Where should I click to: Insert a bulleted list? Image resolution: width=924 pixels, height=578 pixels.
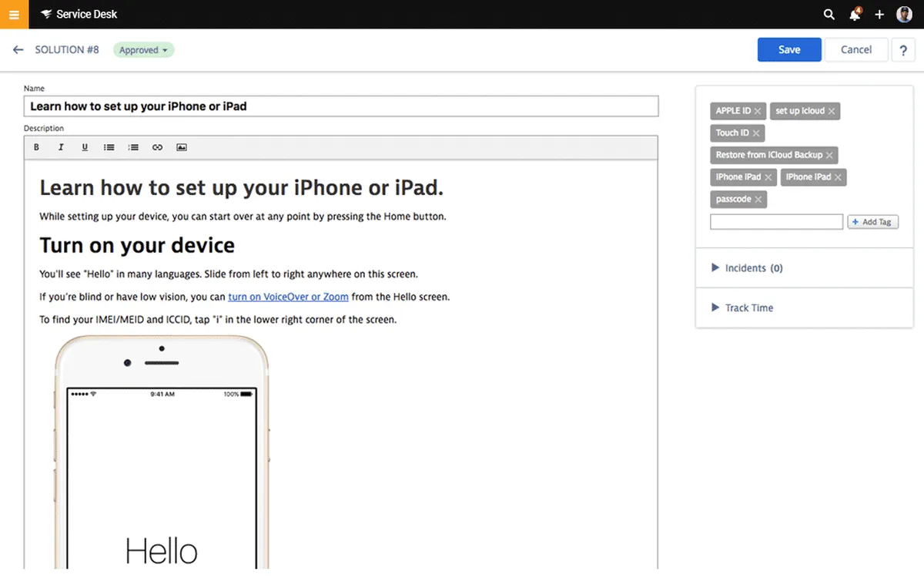click(109, 147)
